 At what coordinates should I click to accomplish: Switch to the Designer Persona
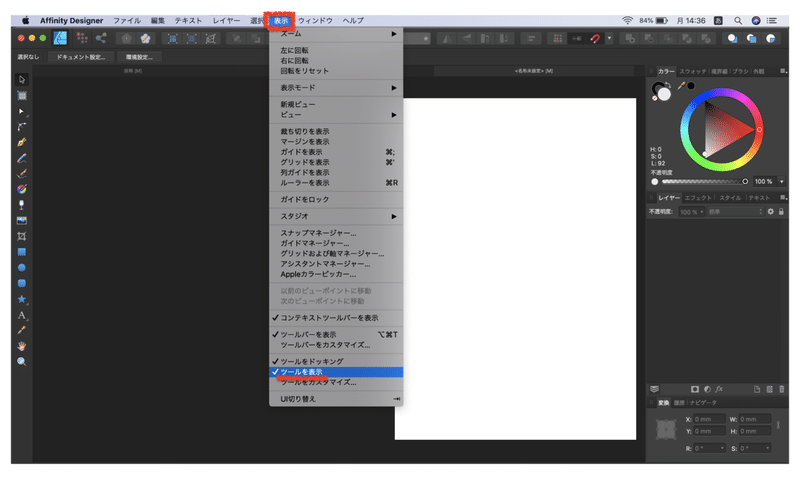(x=60, y=38)
